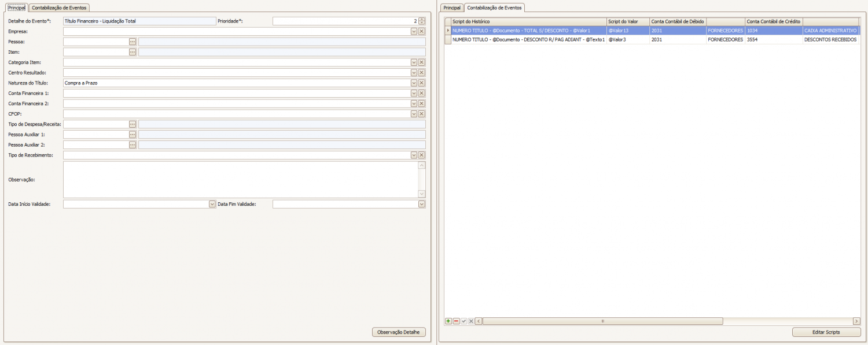This screenshot has height=345, width=868.
Task: Click the @Valor13 cell
Action: [628, 30]
